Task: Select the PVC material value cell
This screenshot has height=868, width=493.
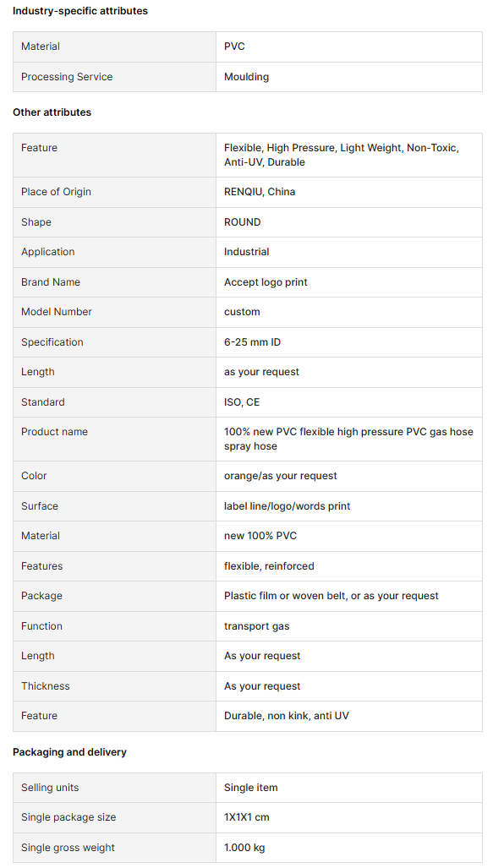Action: (x=349, y=46)
